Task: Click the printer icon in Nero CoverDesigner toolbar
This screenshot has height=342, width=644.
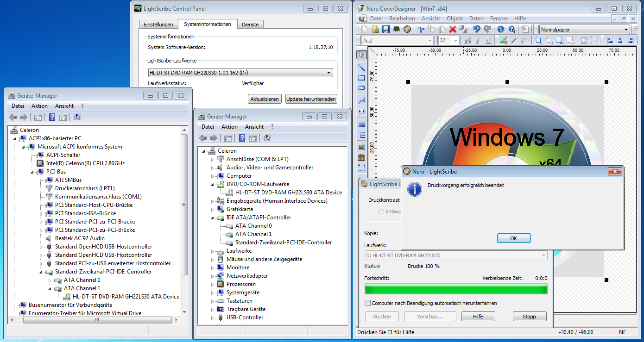Action: tap(397, 29)
